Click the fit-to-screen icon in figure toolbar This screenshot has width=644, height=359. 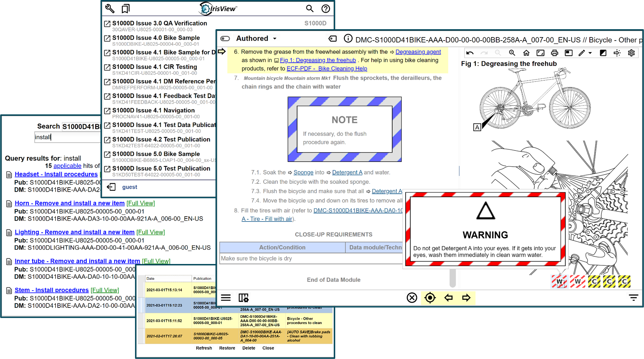(540, 53)
